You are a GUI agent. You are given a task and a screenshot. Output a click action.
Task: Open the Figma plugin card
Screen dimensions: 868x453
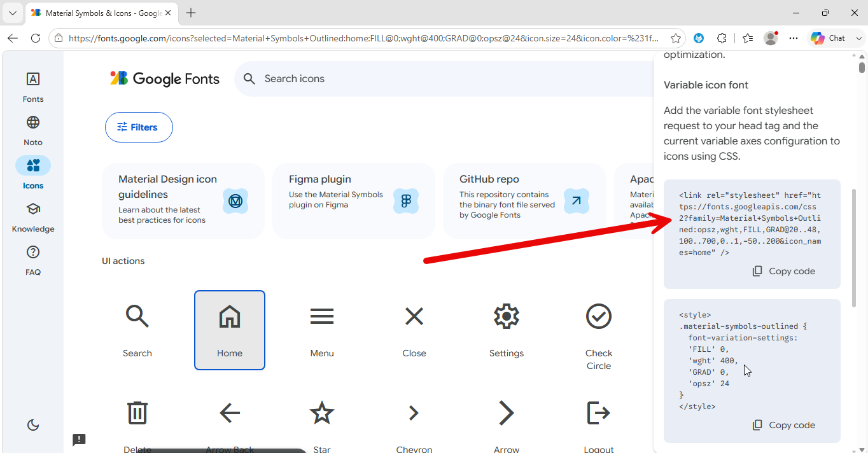pyautogui.click(x=354, y=201)
